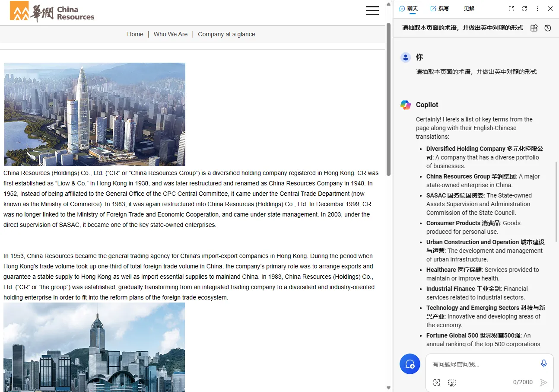This screenshot has height=392, width=559.
Task: Go to the Home breadcrumb link
Action: 135,34
